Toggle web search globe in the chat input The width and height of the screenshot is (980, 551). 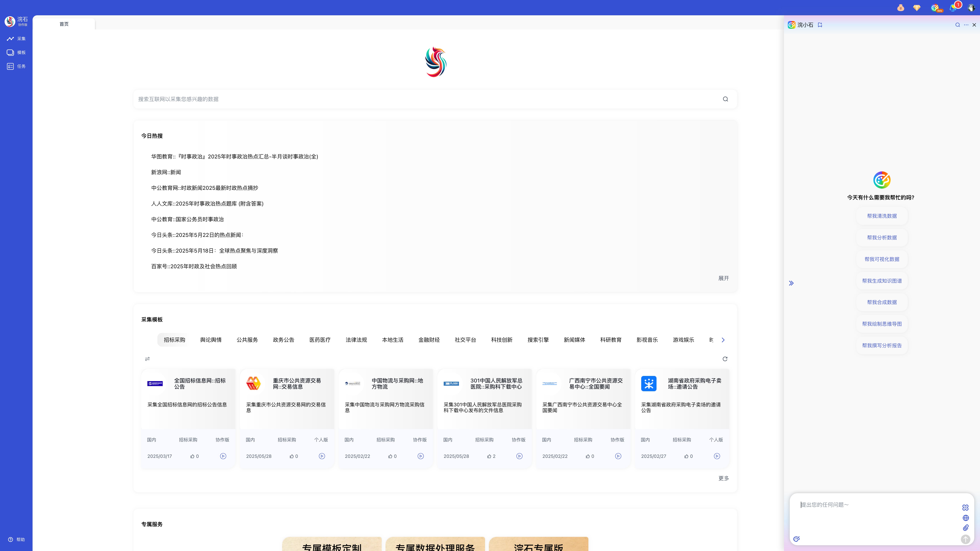tap(965, 518)
